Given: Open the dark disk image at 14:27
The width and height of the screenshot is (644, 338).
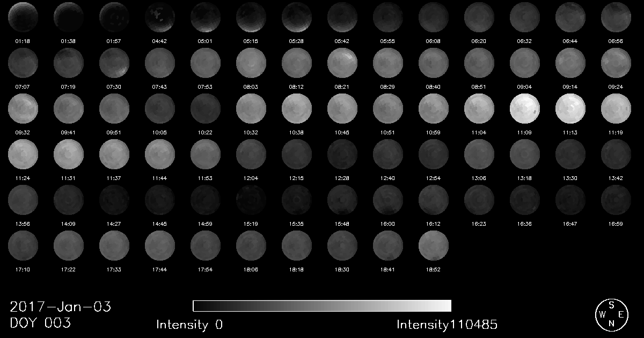Looking at the screenshot, I should [114, 200].
